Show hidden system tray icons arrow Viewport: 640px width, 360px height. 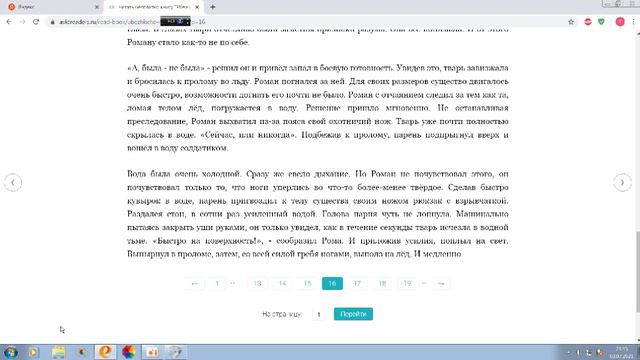(569, 352)
